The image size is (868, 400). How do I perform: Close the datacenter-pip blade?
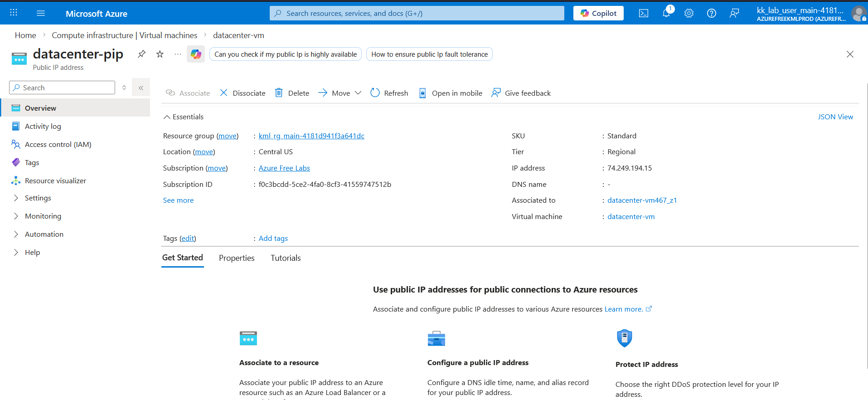point(850,54)
